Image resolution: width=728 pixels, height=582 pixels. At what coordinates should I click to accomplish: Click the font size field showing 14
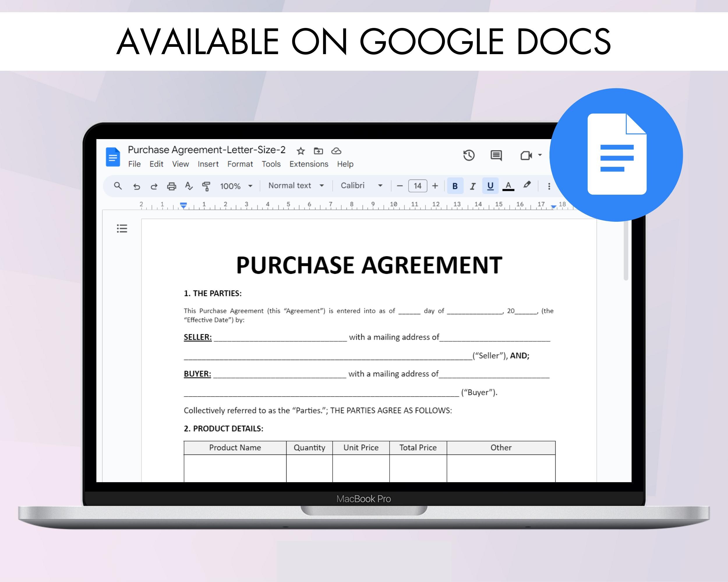[418, 186]
